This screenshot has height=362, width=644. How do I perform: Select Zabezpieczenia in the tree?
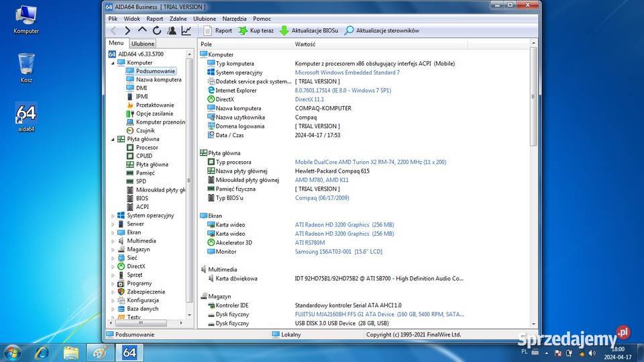(x=146, y=291)
